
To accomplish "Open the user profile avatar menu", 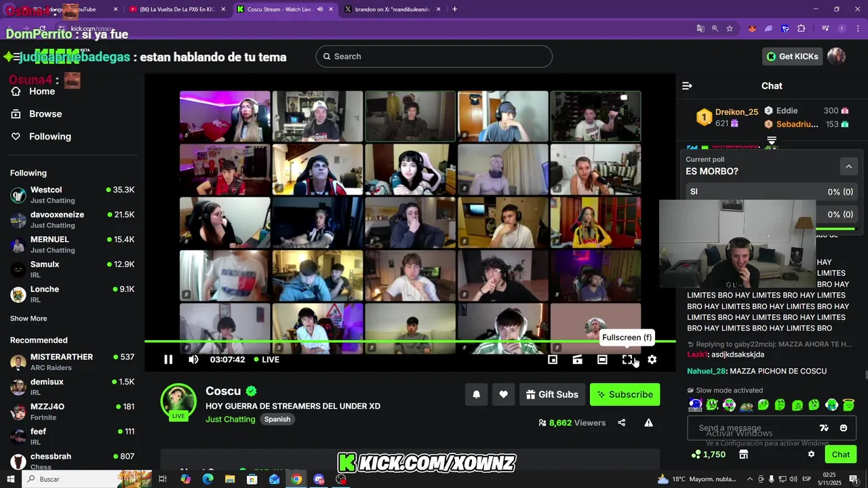I will (836, 56).
